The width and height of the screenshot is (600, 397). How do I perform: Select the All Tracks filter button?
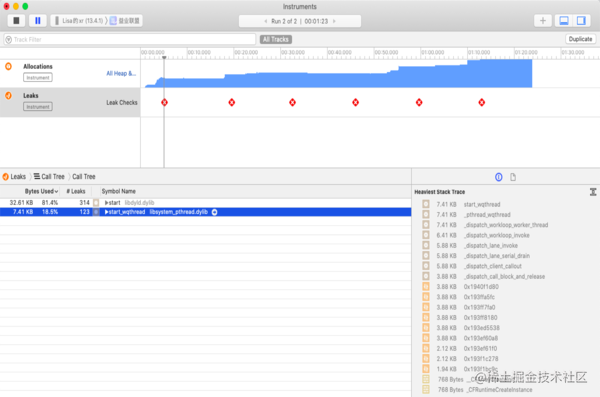pyautogui.click(x=276, y=39)
